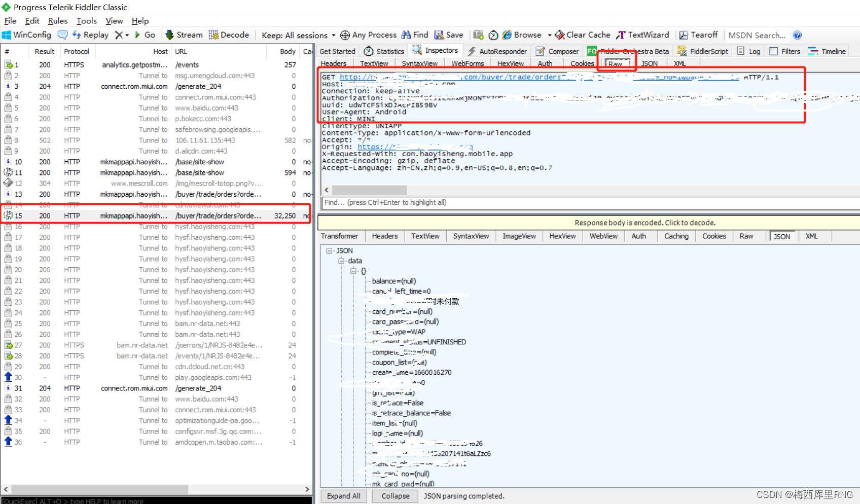This screenshot has width=860, height=504.
Task: Select the response Caching tab
Action: point(676,236)
